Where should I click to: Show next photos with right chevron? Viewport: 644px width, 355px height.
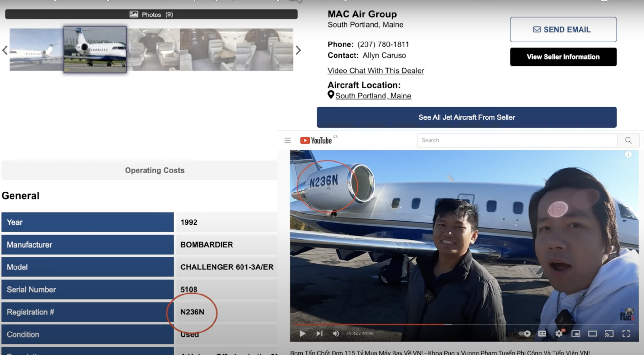[298, 50]
